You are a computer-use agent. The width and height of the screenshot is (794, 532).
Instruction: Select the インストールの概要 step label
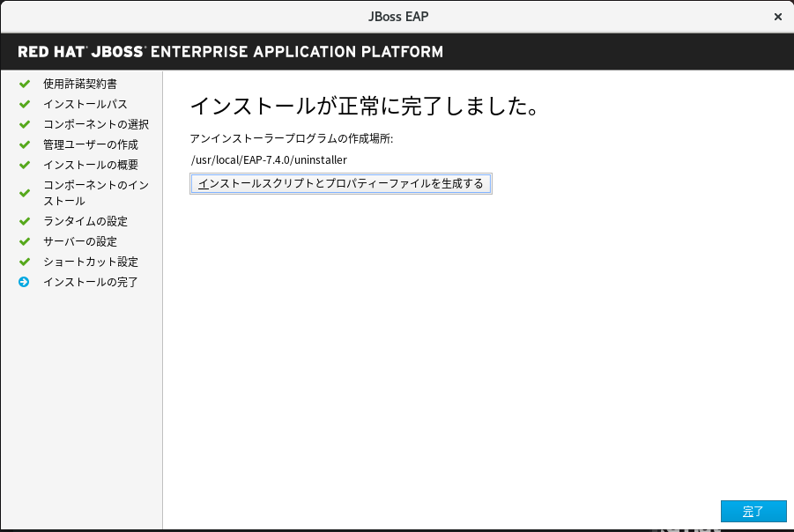91,165
